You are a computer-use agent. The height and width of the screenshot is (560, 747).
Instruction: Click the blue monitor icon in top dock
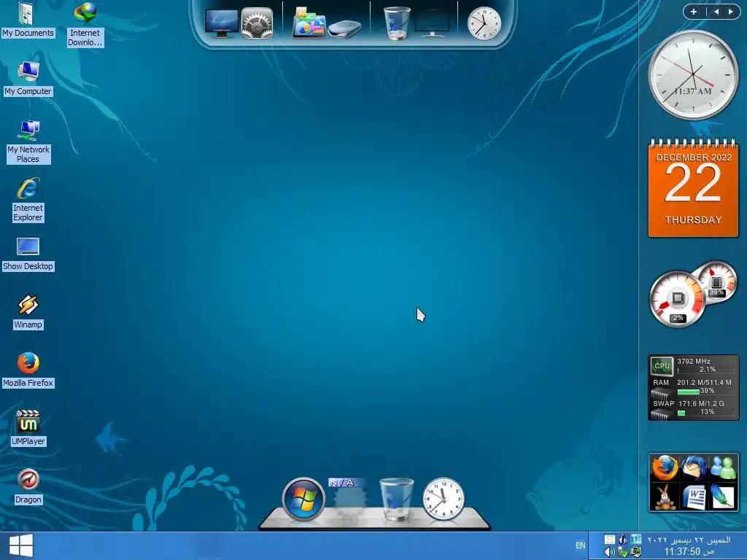pyautogui.click(x=222, y=23)
